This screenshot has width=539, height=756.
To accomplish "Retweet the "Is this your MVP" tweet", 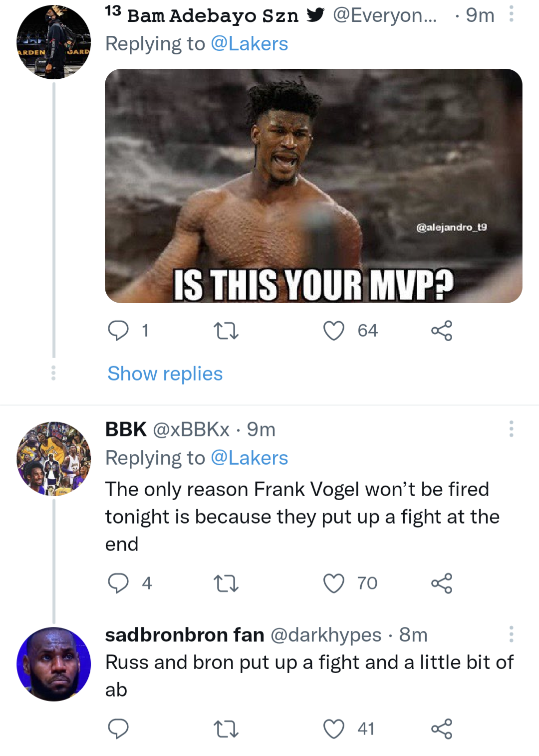I will (x=226, y=331).
